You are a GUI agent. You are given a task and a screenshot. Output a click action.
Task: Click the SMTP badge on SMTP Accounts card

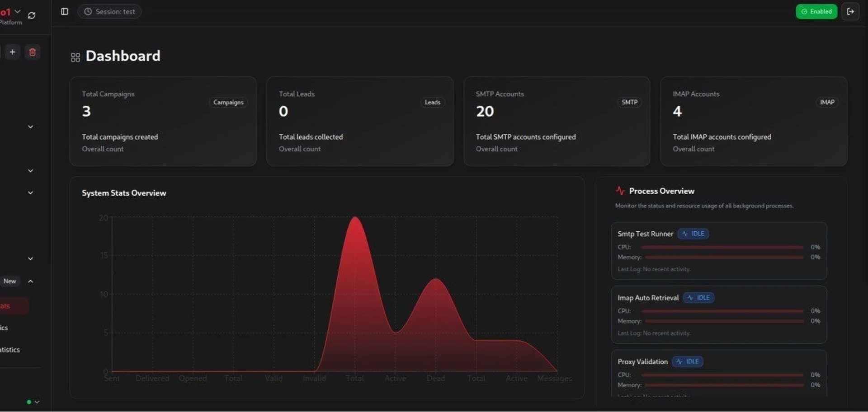click(629, 103)
